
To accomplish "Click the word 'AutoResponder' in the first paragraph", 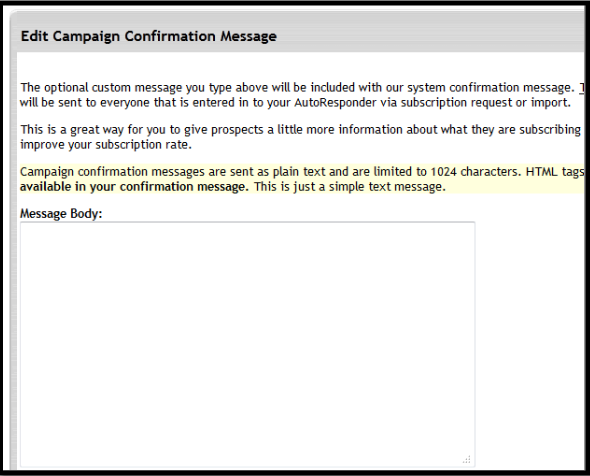I will (335, 102).
